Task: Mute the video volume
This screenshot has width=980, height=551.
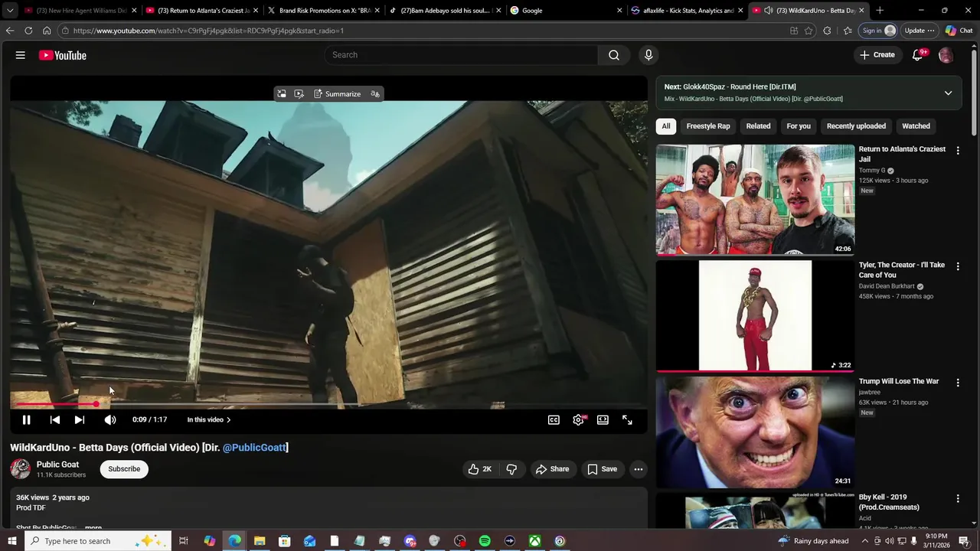Action: click(x=110, y=419)
